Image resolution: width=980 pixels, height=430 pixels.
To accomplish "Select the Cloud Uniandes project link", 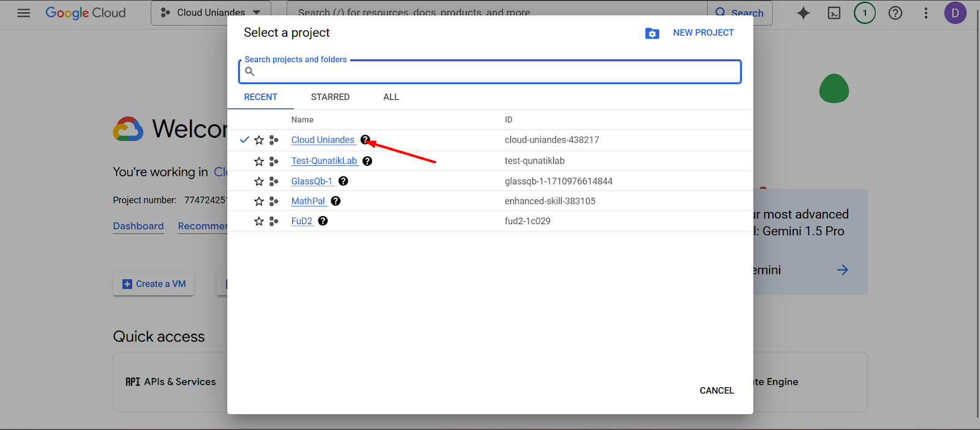I will pos(323,140).
